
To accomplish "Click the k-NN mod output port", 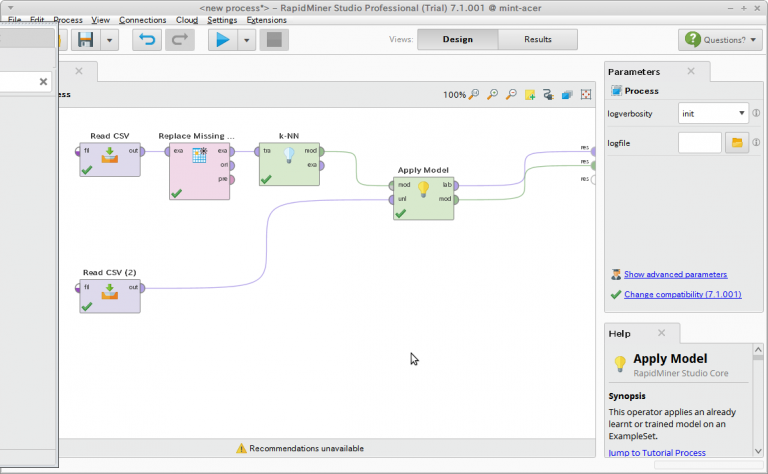I will click(321, 151).
